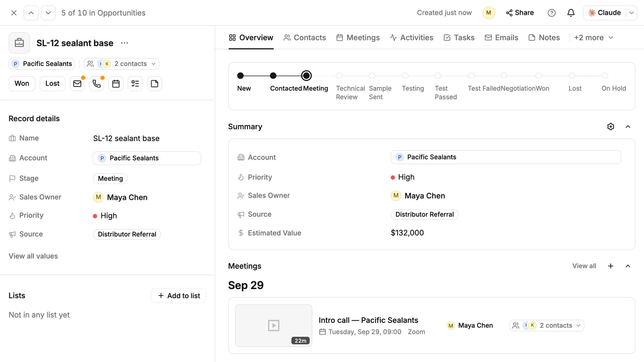Viewport: 644px width, 362px height.
Task: Open the notifications bell
Action: tap(571, 13)
